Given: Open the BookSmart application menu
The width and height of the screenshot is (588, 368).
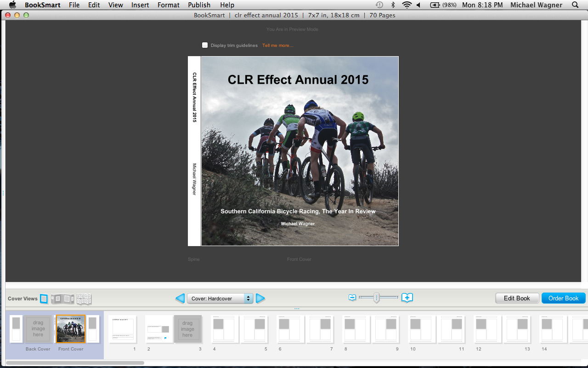Looking at the screenshot, I should pos(42,5).
